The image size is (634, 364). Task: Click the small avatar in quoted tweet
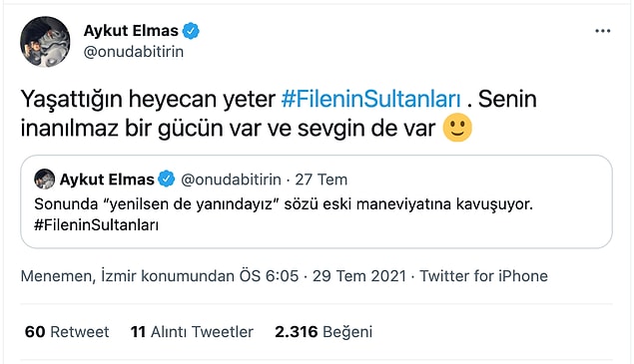click(45, 179)
